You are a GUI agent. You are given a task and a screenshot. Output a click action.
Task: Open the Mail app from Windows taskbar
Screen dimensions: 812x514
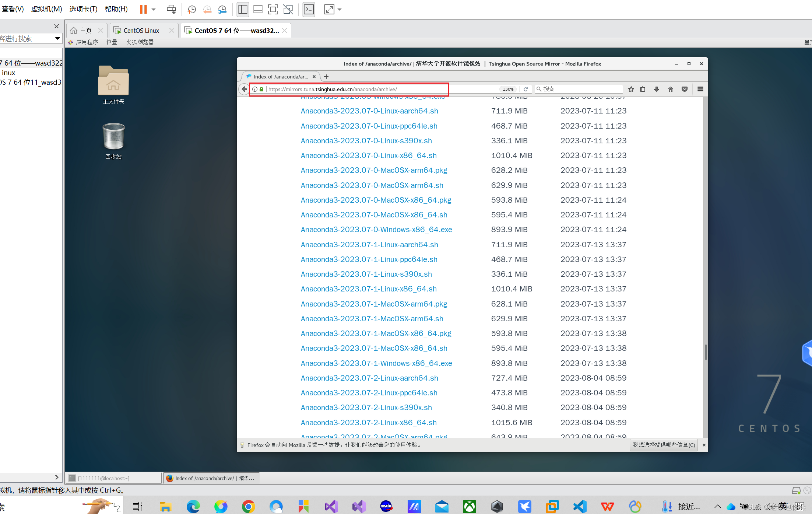442,507
